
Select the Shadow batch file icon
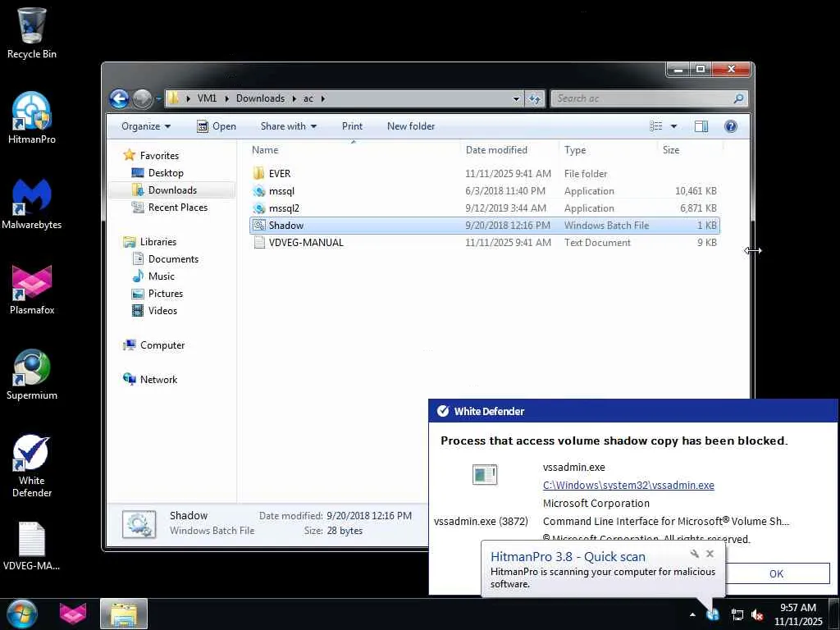[x=258, y=226]
